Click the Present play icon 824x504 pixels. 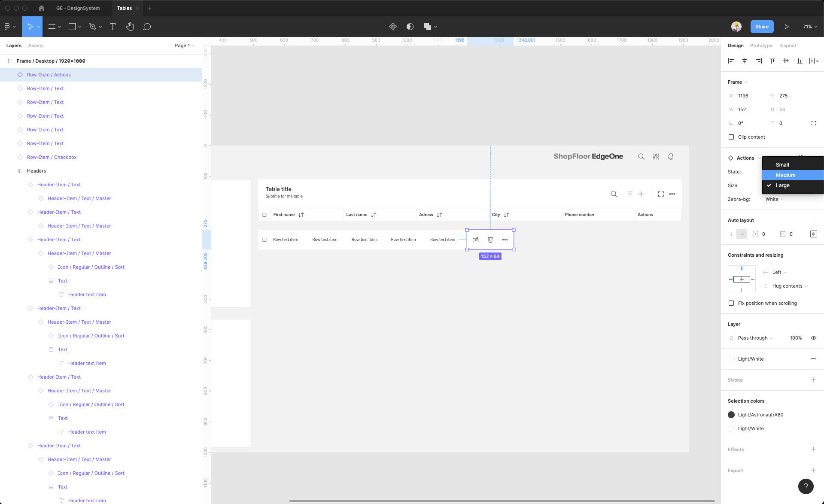tap(786, 27)
